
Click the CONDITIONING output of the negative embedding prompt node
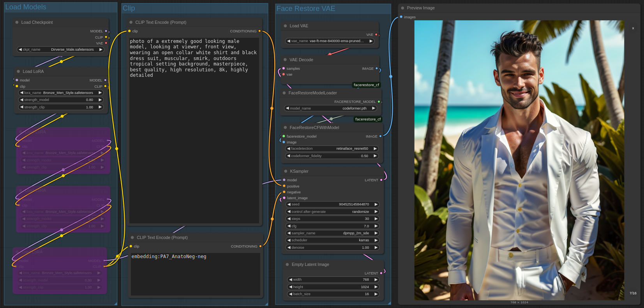pos(260,246)
